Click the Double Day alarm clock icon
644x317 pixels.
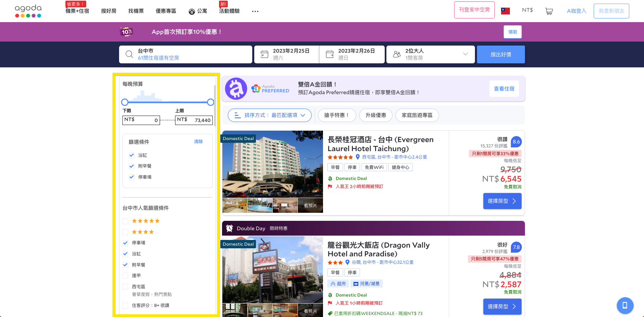[x=229, y=228]
